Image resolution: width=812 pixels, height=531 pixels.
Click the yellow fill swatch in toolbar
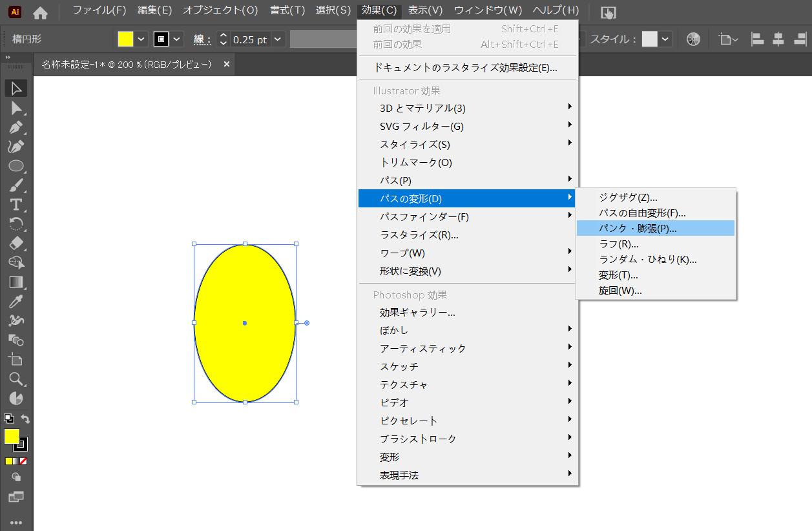click(x=12, y=437)
